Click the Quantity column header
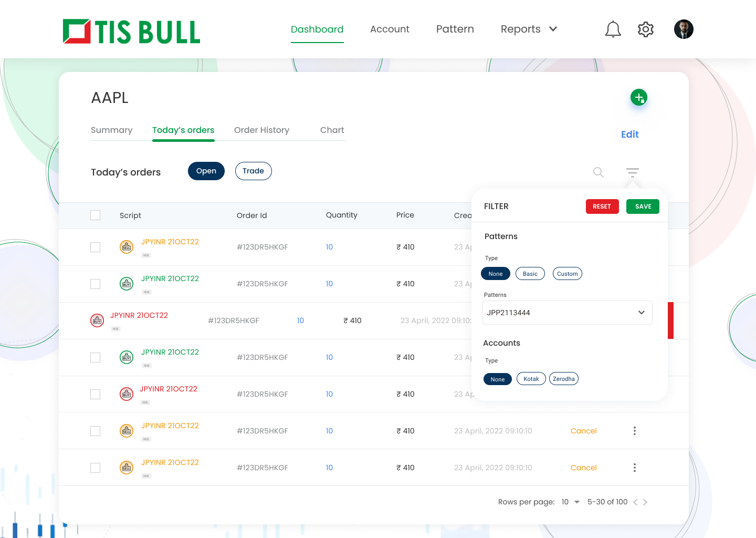 [341, 215]
